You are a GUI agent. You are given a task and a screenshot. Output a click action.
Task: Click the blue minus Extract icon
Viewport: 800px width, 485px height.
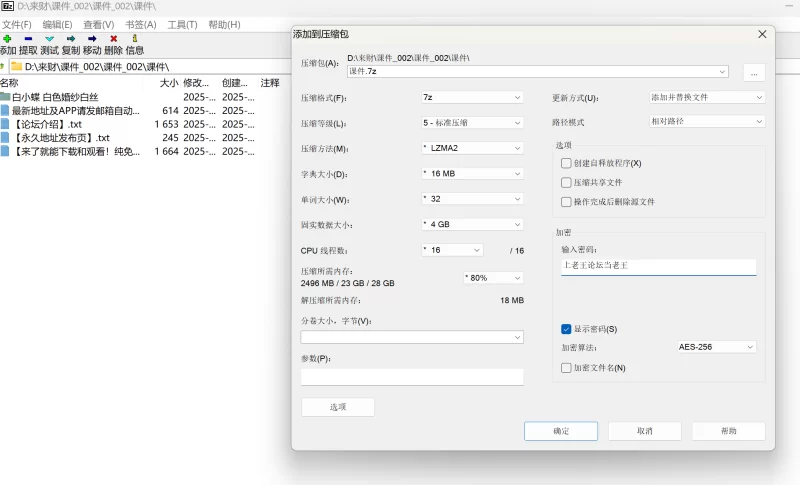coord(28,39)
